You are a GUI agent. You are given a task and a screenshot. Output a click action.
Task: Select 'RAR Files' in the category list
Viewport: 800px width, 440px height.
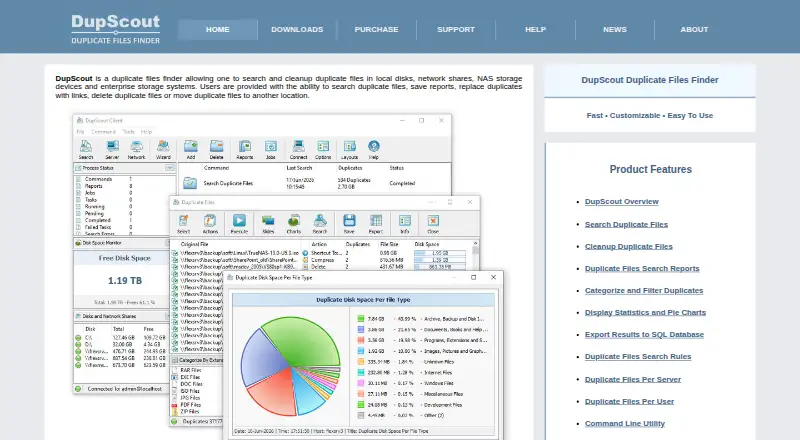tap(191, 370)
